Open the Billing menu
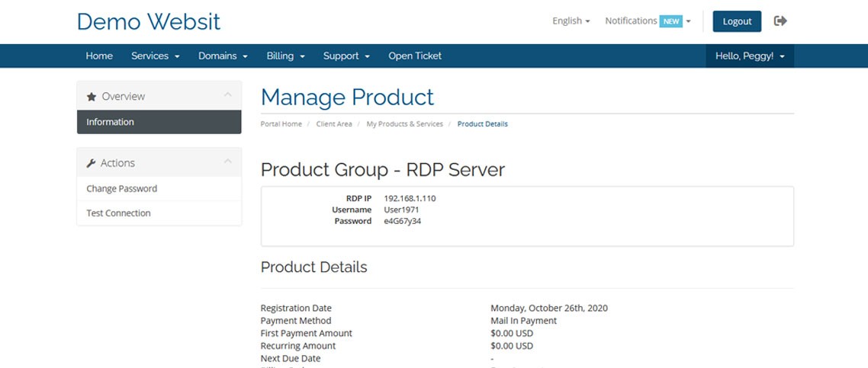Screen dimensions: 868x368 coord(285,56)
